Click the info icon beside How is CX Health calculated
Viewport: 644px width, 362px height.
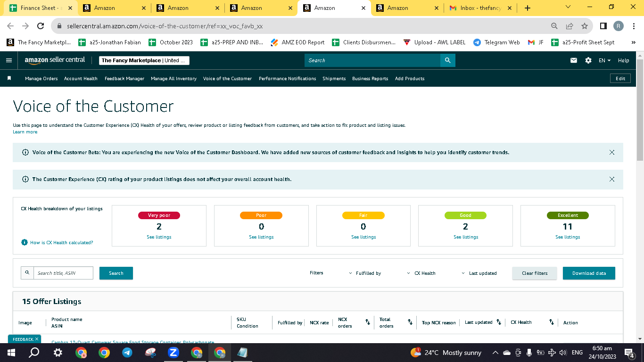pyautogui.click(x=25, y=242)
